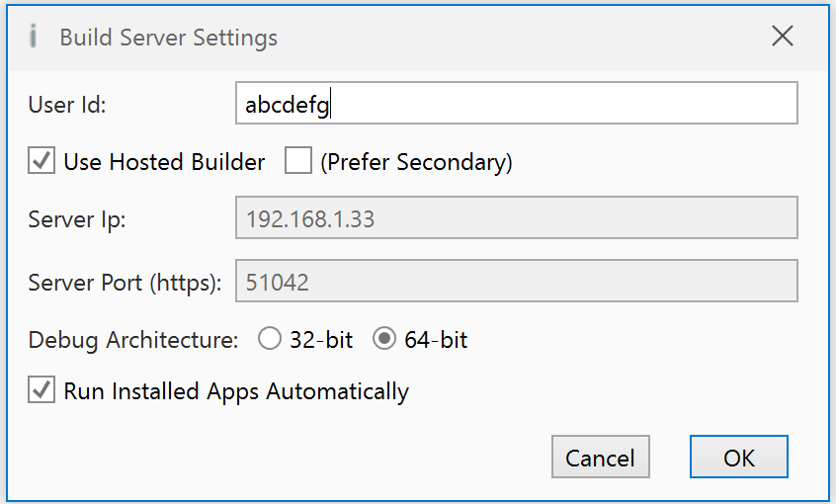Click the "Use Hosted Builder" label text
836x504 pixels.
pos(164,162)
